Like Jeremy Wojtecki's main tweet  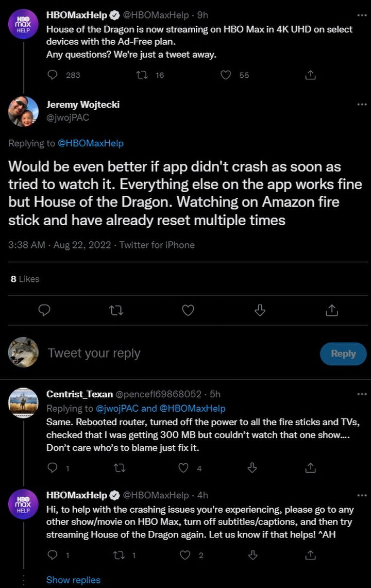(x=188, y=310)
